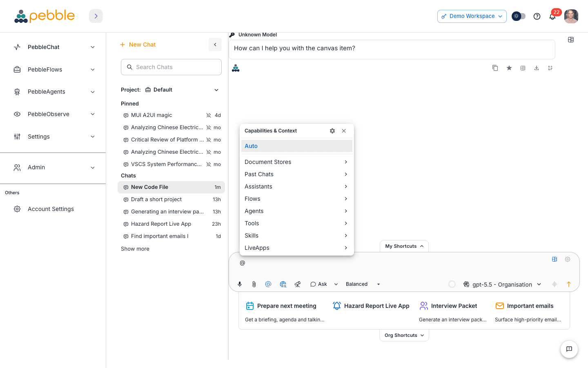Open the Balanced mode selector
The image size is (588, 368).
363,284
